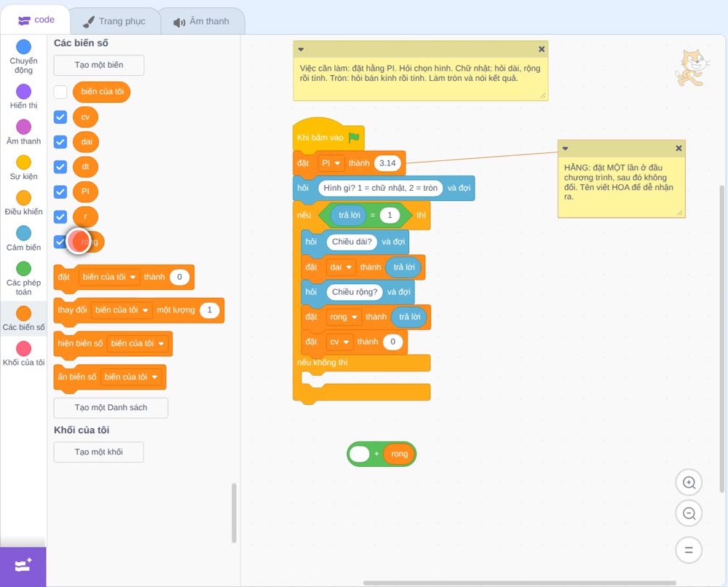Select the Hiển thị category circle
The image size is (728, 587).
[24, 92]
